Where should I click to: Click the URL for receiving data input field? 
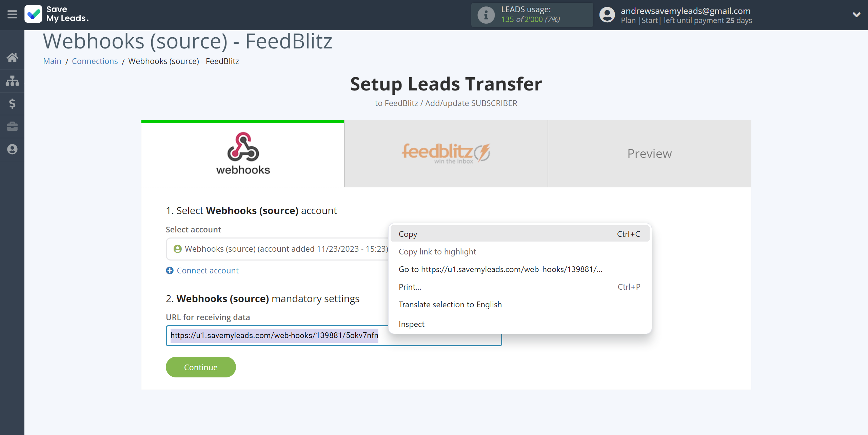[x=334, y=335]
